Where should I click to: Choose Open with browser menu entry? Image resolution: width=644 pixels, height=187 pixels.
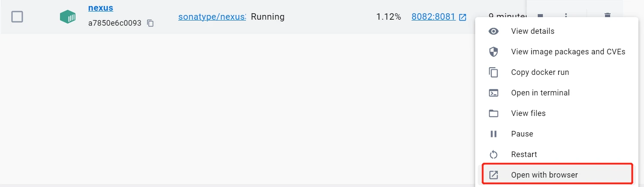[x=544, y=175]
